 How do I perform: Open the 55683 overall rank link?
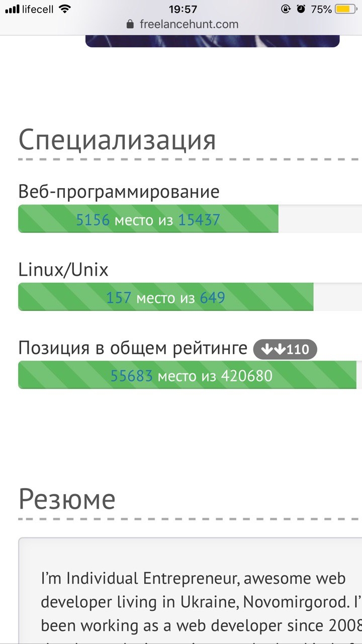click(132, 376)
